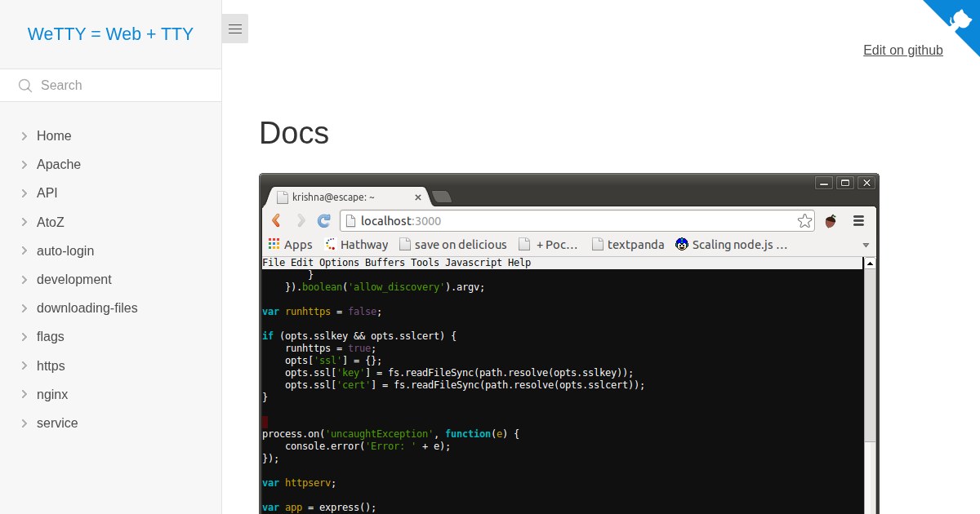Expand the downloading-files chevron

point(24,308)
